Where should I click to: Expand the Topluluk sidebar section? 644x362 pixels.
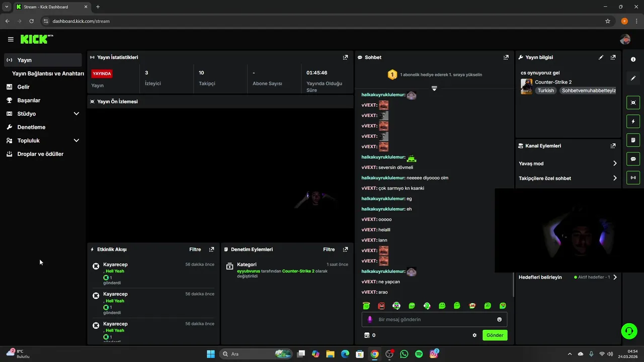click(x=76, y=141)
